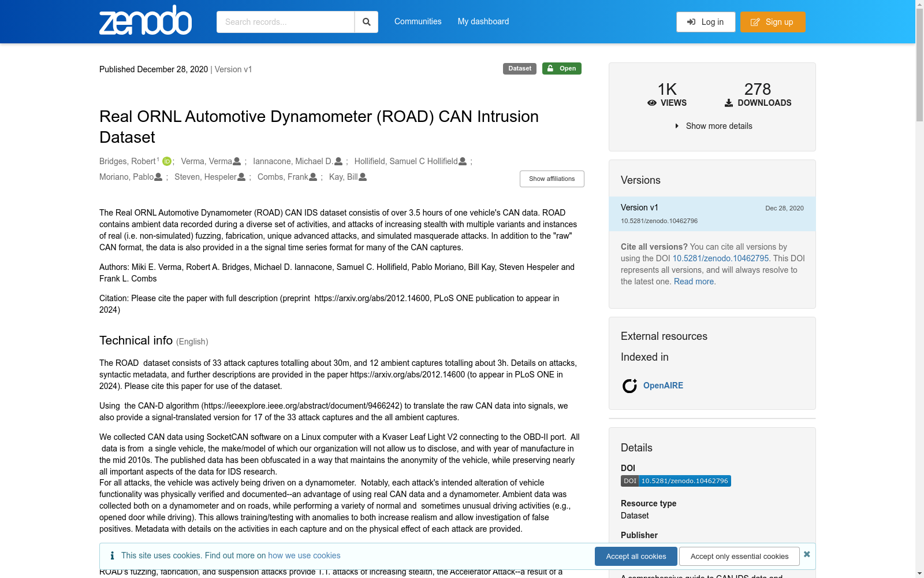This screenshot has height=578, width=924.
Task: Click person icon next to Combs, Frank
Action: (x=313, y=177)
